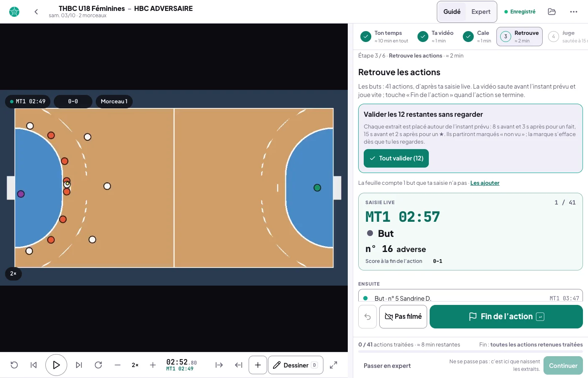The width and height of the screenshot is (588, 378).
Task: Click the app logo icon
Action: (14, 12)
